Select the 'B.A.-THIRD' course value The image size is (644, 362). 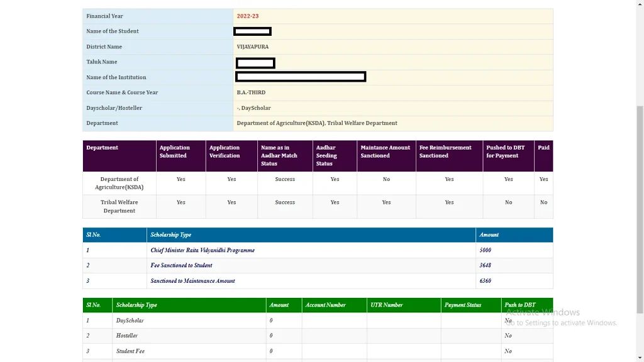pyautogui.click(x=251, y=92)
